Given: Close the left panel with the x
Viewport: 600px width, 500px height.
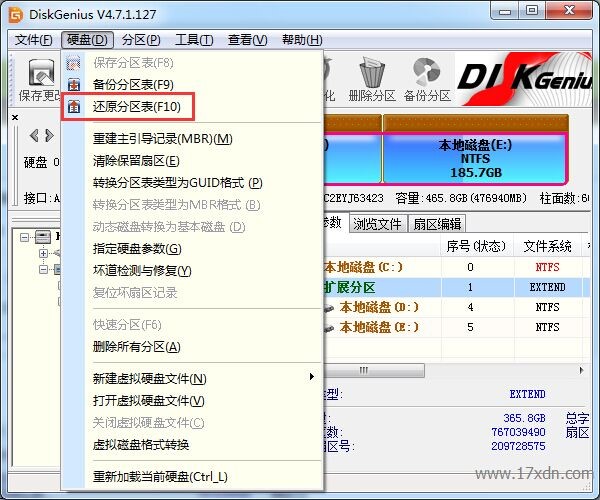Looking at the screenshot, I should (15, 117).
